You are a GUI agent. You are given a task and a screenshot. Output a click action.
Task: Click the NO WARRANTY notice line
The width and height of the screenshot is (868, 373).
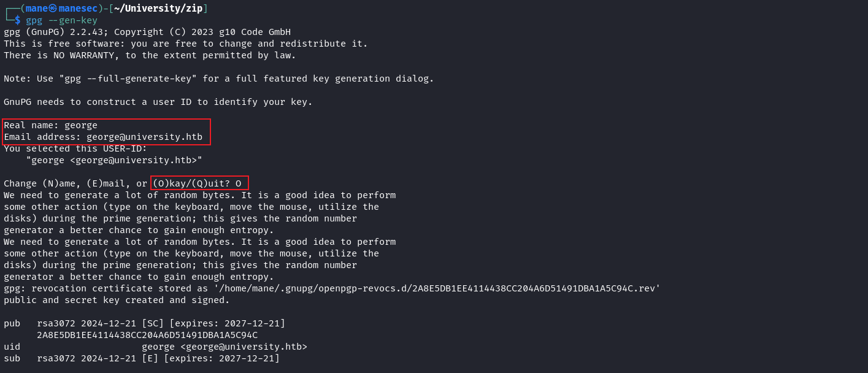(150, 55)
